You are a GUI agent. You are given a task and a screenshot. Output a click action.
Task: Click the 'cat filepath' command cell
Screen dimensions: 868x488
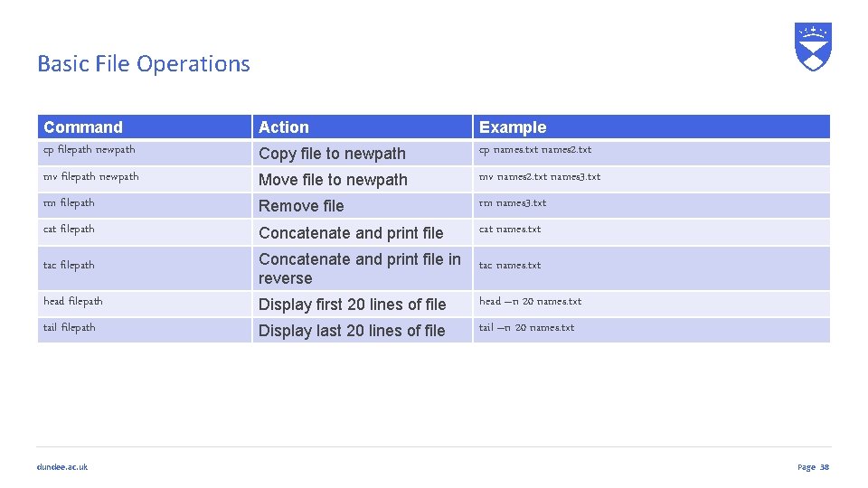click(x=145, y=232)
